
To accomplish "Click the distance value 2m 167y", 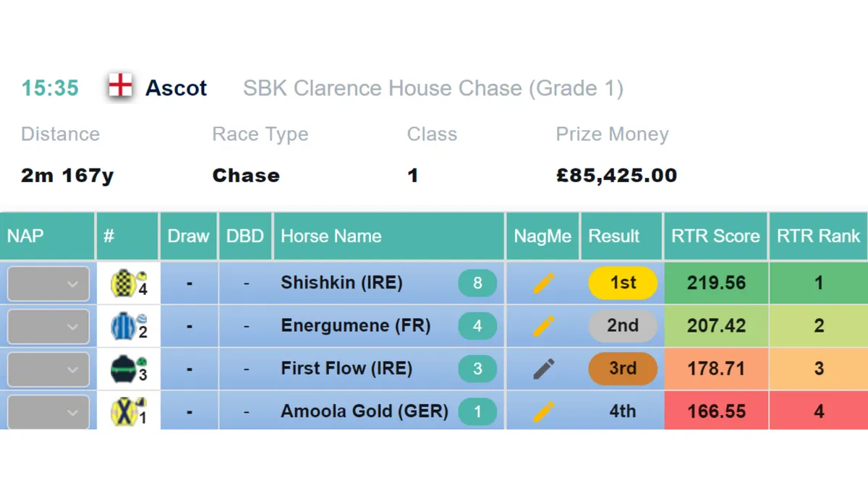I will 67,176.
